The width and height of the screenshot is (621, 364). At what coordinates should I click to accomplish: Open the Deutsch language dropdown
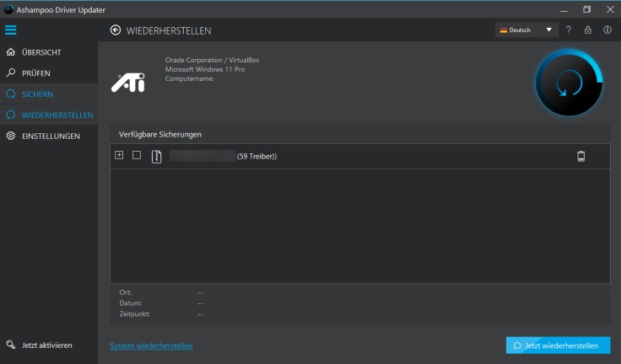click(526, 30)
